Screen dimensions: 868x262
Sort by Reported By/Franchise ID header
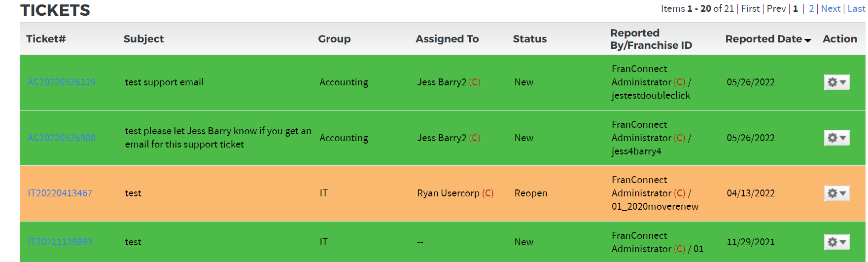point(651,39)
